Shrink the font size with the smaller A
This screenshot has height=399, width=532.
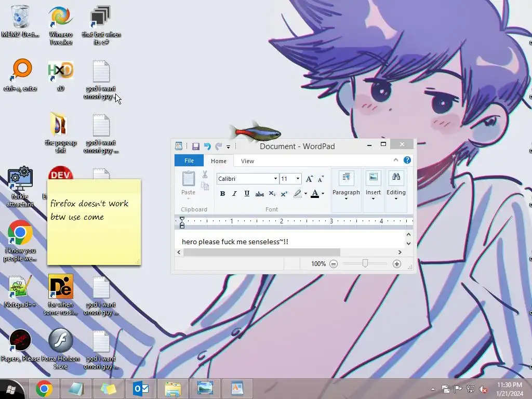[x=321, y=179]
